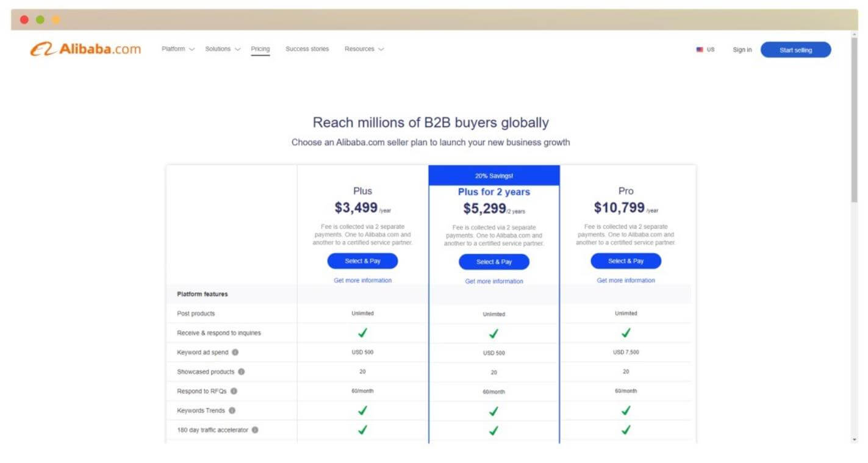Click the scrollbar down arrow
Screen dimensions: 868x463
(854, 439)
